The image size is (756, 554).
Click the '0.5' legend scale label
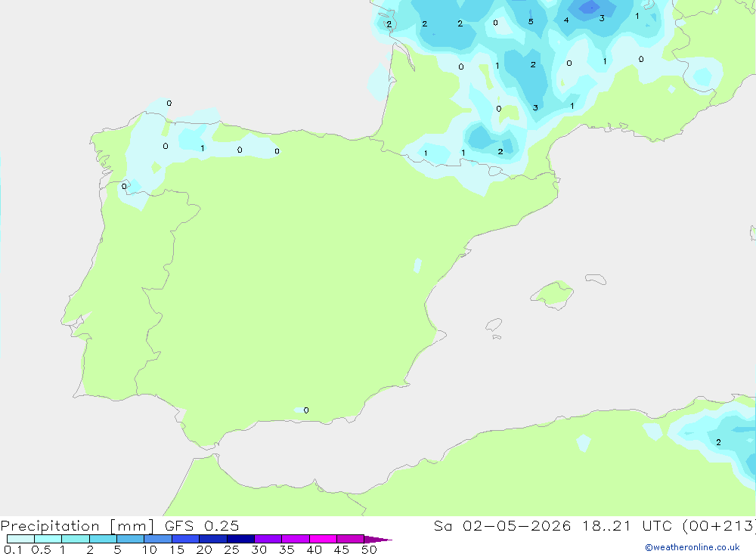point(41,549)
